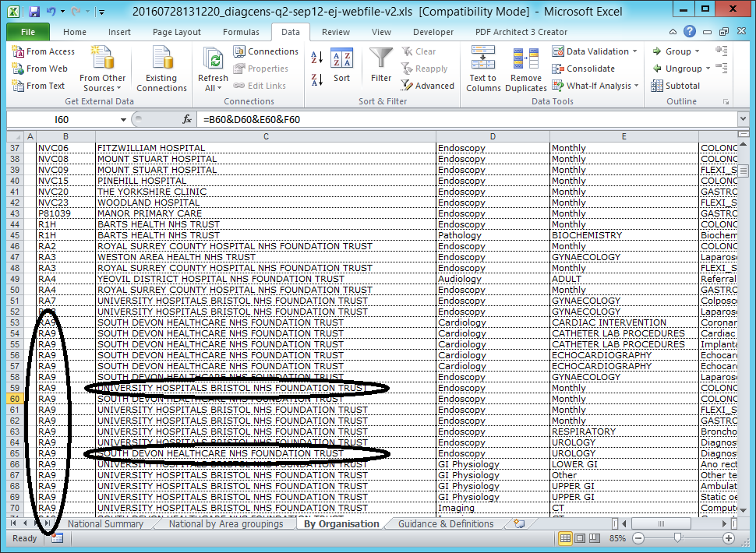The image size is (756, 553).
Task: Click the formula bar text
Action: [251, 119]
